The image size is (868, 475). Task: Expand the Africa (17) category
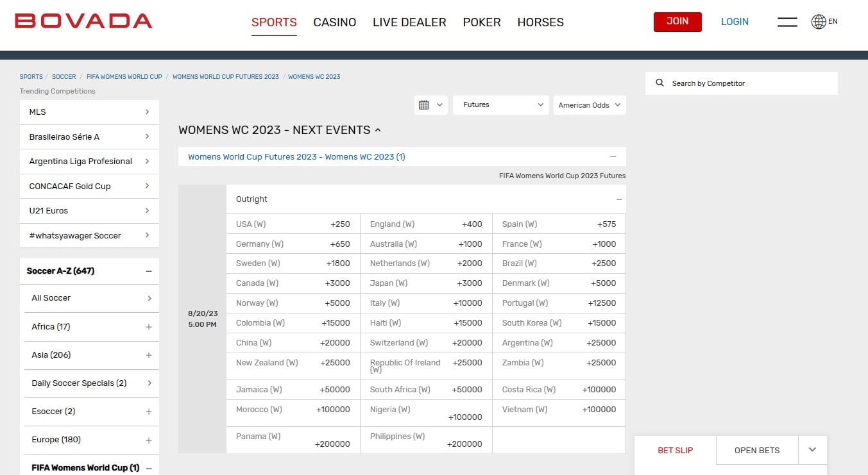149,327
